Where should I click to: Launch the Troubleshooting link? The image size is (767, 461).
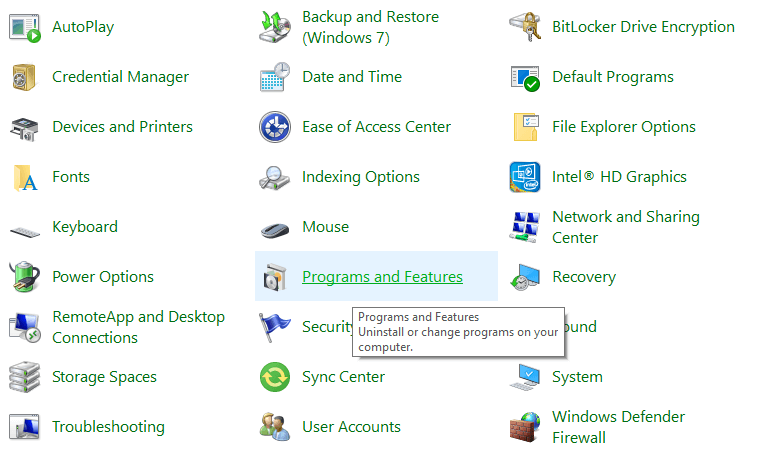point(108,427)
